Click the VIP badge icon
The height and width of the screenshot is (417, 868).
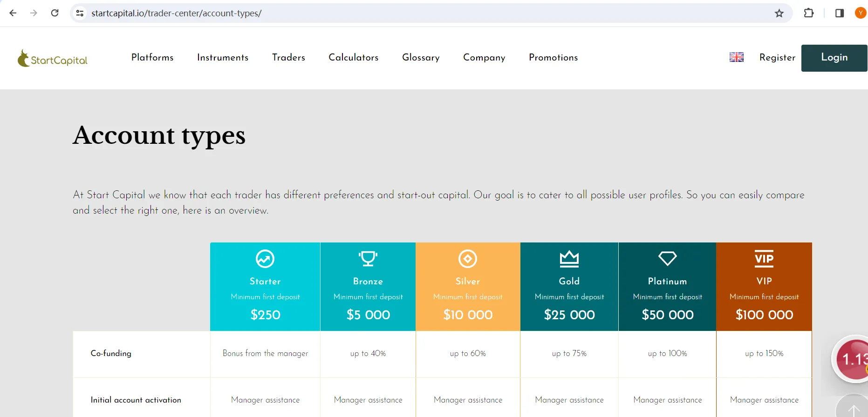[764, 259]
